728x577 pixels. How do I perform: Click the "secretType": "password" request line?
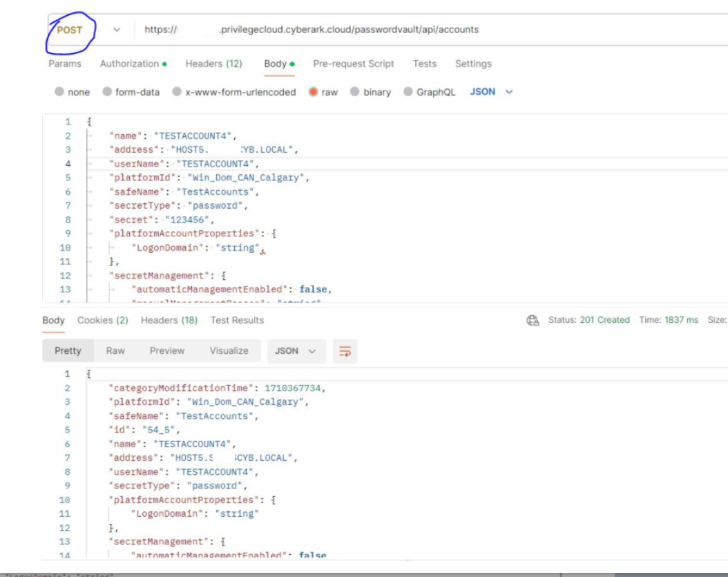178,206
